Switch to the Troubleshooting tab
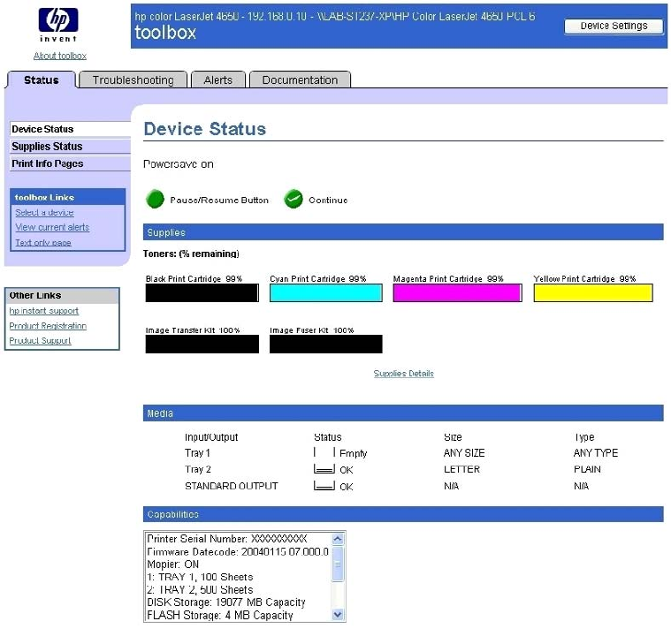The height and width of the screenshot is (644, 671). click(x=133, y=80)
